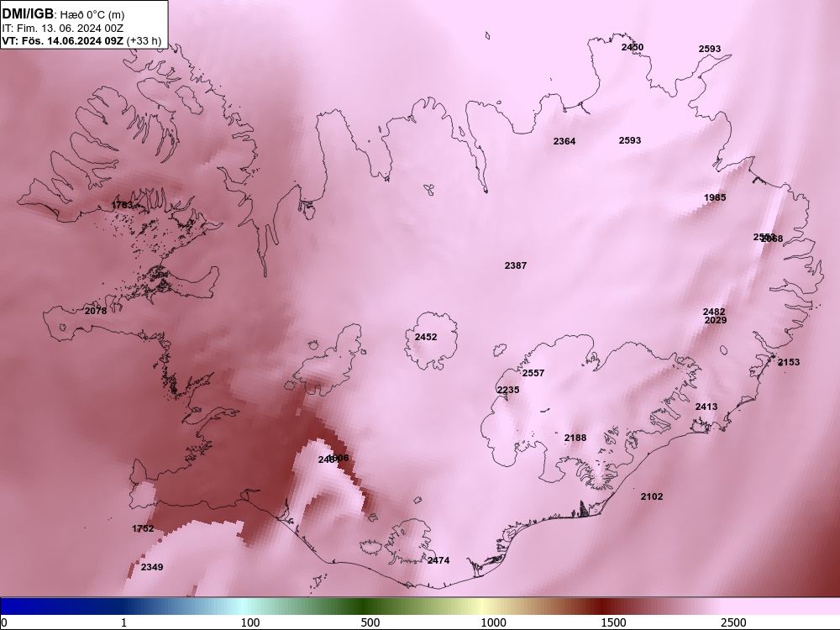
Task: Click the 2450 height value
Action: [x=633, y=47]
